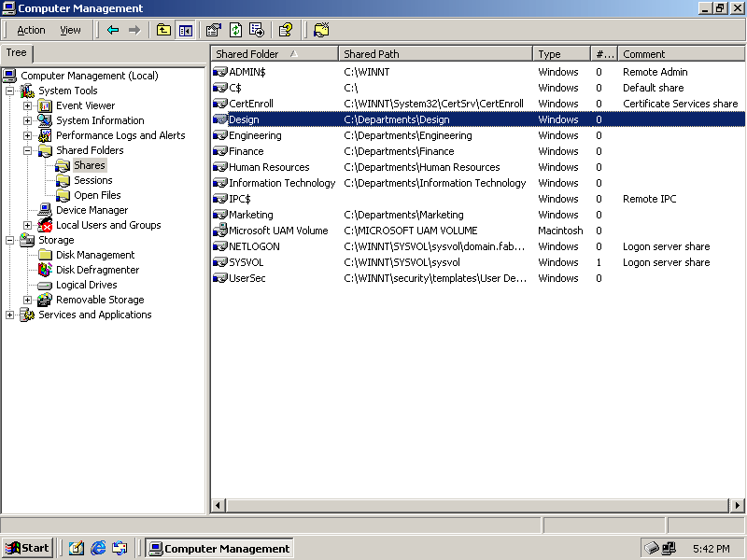Expand the Local Users and Groups node

pos(28,225)
